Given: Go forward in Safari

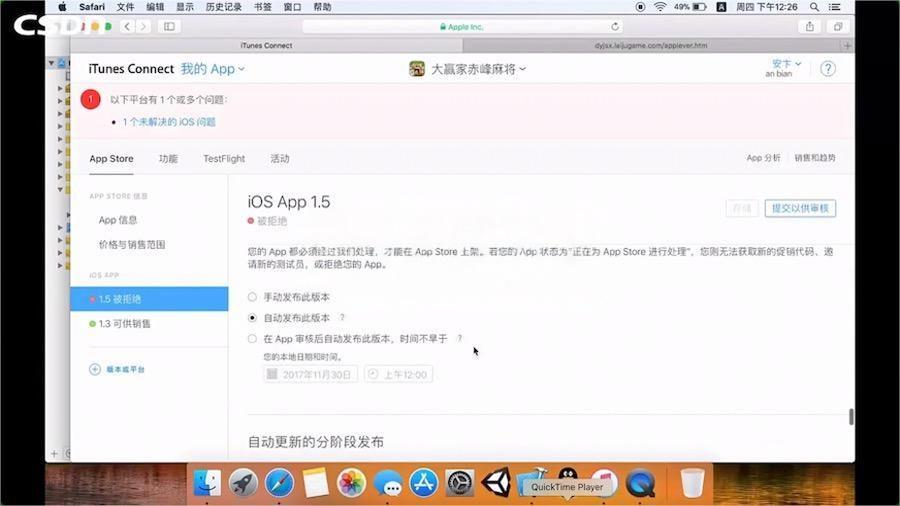Looking at the screenshot, I should [x=143, y=26].
